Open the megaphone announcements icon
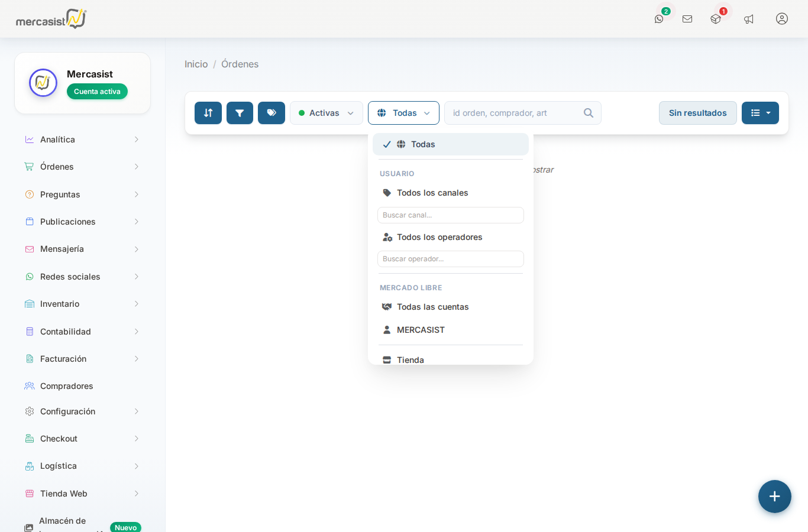 coord(749,19)
